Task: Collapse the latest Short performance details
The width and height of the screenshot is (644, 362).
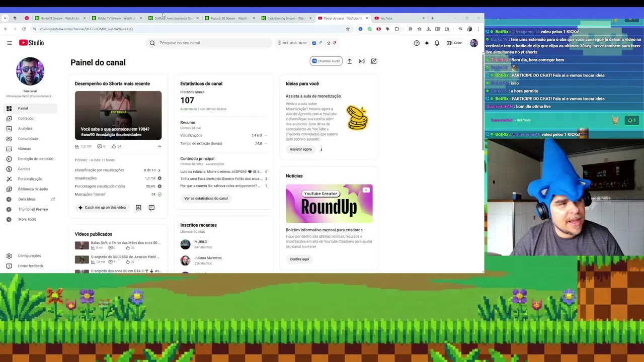Action: (159, 146)
